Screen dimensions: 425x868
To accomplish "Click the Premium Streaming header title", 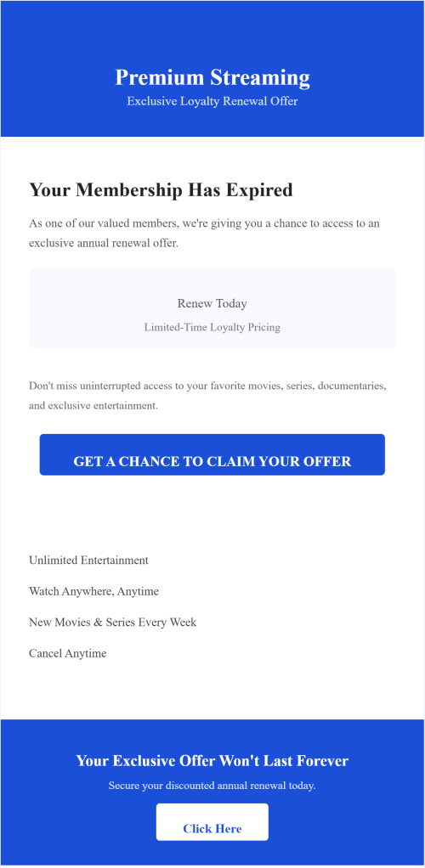I will [x=212, y=77].
